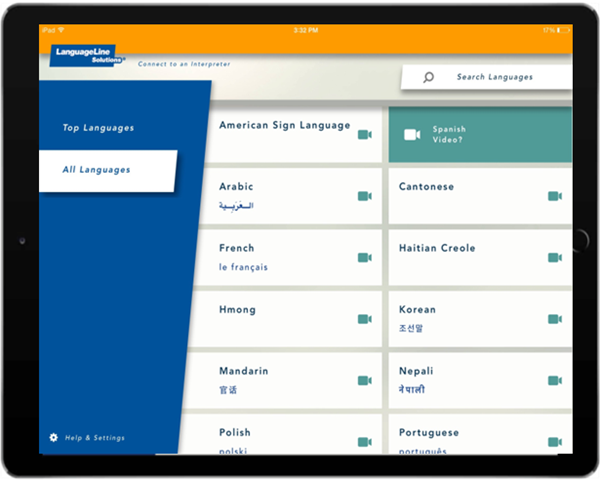Choose the Haitian Creole language tile

pyautogui.click(x=470, y=255)
